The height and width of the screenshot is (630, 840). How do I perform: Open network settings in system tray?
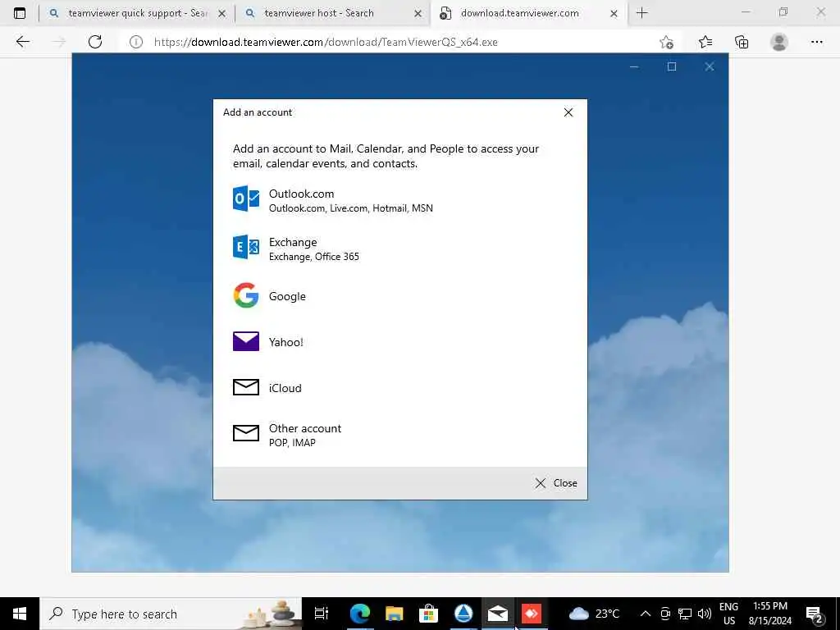(685, 614)
